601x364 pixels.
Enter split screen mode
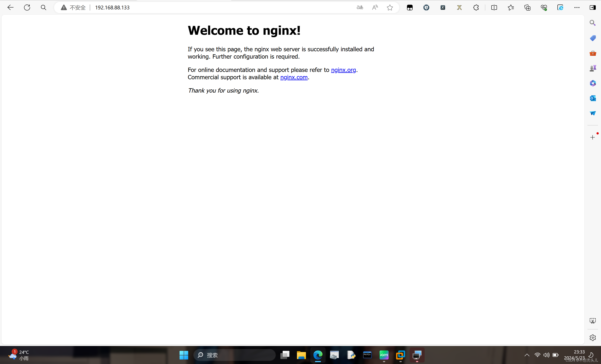494,7
